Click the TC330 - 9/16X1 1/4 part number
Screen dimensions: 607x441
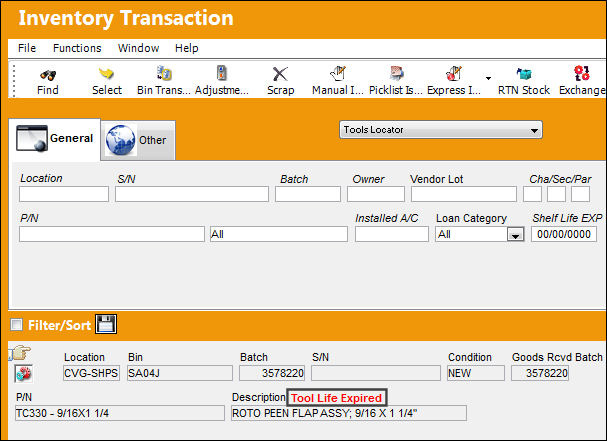point(120,413)
